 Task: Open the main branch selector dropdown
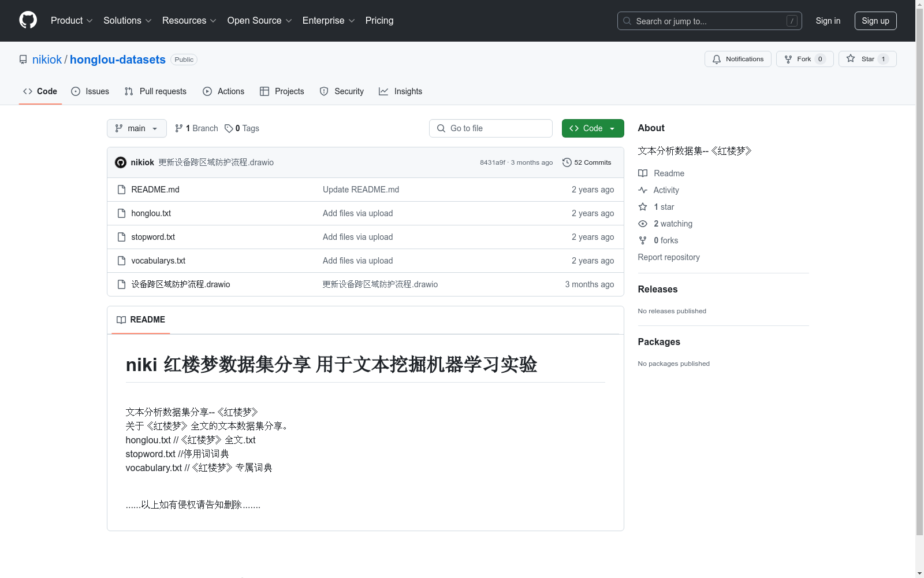137,128
